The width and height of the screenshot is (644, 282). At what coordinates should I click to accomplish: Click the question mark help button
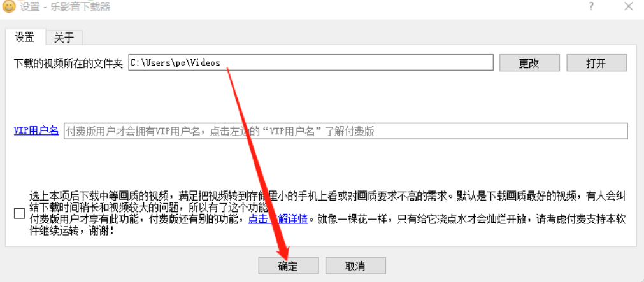(591, 6)
